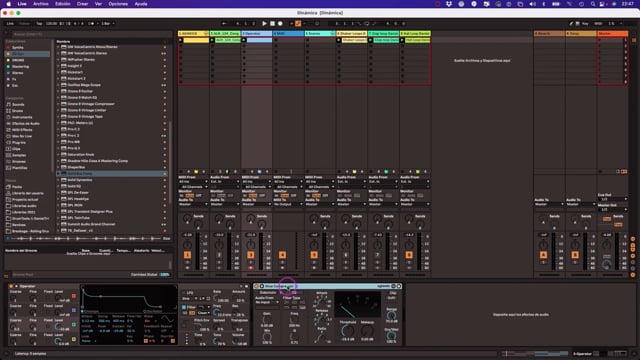Turn off the Operator device activator
This screenshot has width=640, height=360.
[x=11, y=286]
